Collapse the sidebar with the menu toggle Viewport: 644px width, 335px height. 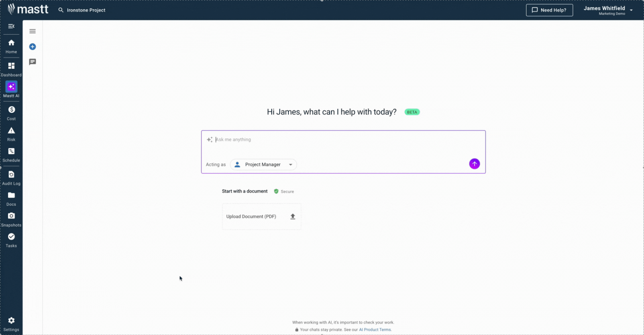pos(11,26)
